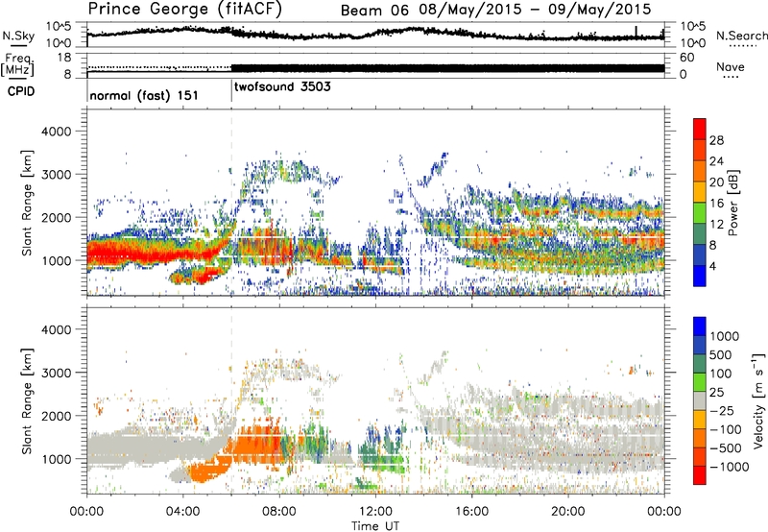Click the 18 tick on frequency axis
This screenshot has width=768, height=532.
click(x=64, y=58)
